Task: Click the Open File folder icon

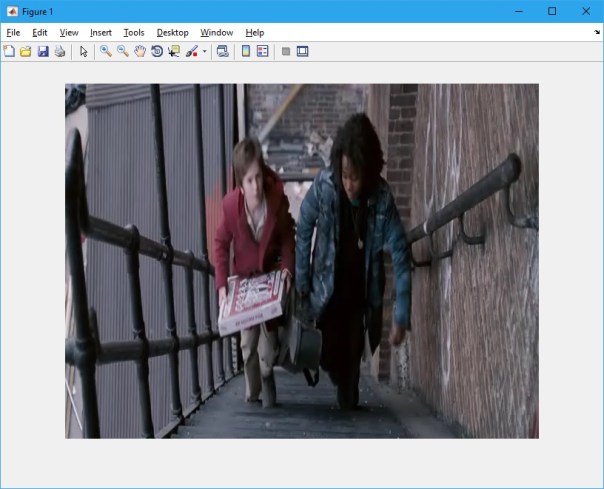Action: click(x=26, y=51)
